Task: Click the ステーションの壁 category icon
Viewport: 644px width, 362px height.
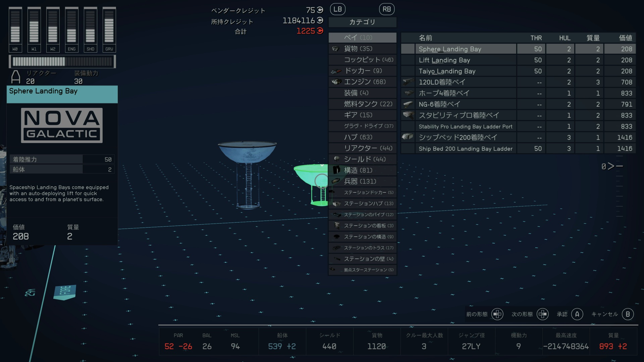Action: point(337,259)
